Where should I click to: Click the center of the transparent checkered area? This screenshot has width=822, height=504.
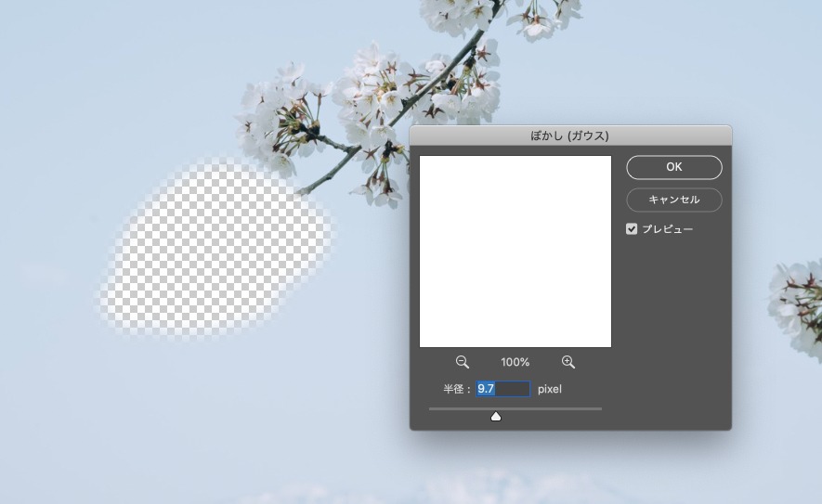coord(216,251)
